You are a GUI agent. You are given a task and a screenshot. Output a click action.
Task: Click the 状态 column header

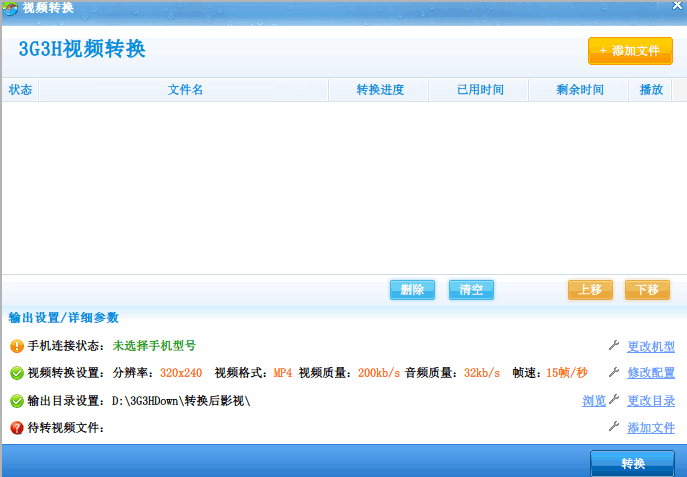click(x=20, y=90)
